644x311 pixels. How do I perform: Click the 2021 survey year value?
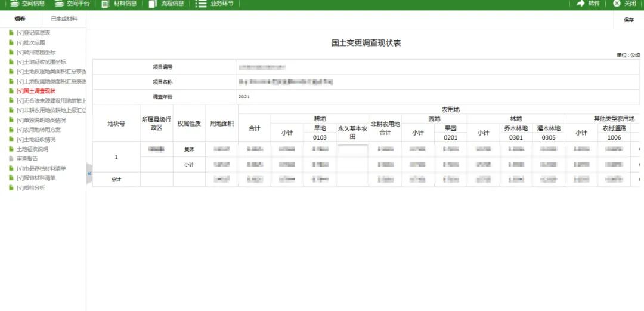coord(244,97)
